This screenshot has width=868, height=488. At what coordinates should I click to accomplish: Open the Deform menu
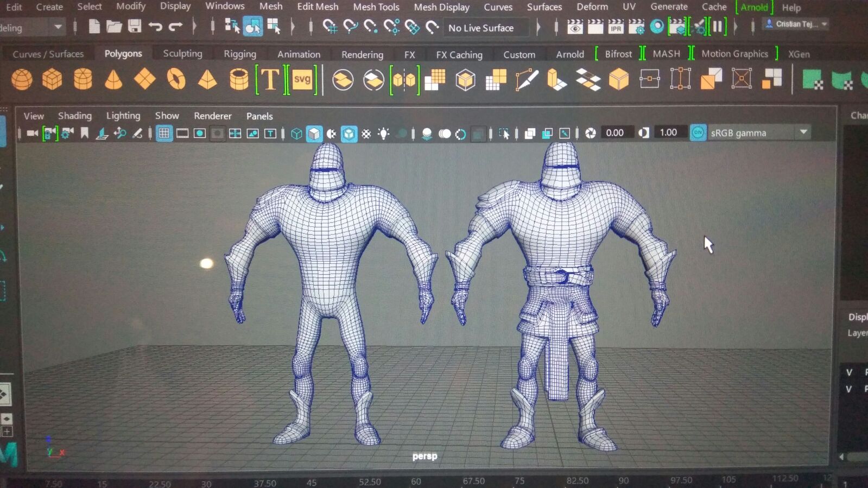(x=592, y=7)
